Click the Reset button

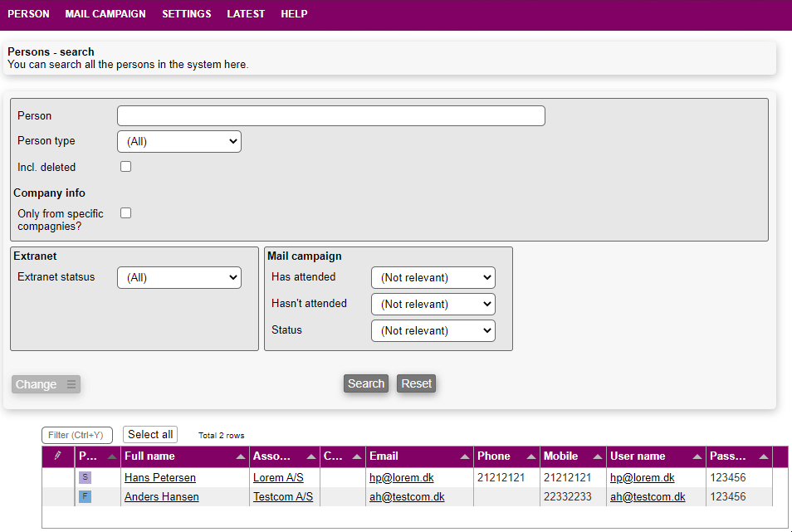[416, 383]
